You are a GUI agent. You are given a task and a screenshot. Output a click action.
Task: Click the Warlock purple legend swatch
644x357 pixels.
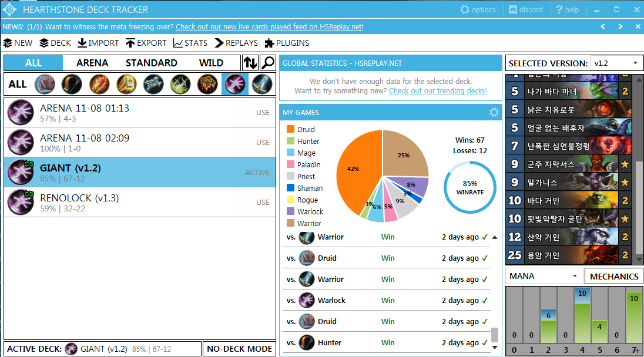(x=290, y=211)
